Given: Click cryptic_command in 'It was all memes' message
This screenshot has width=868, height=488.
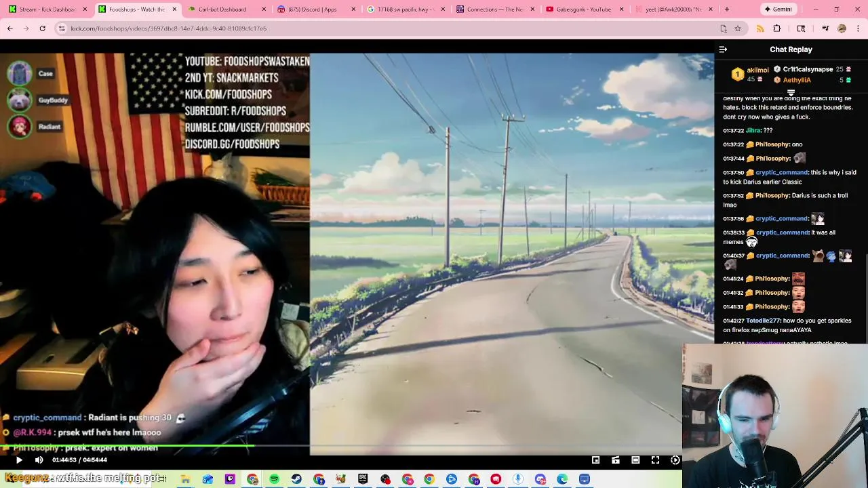Looking at the screenshot, I should point(782,232).
